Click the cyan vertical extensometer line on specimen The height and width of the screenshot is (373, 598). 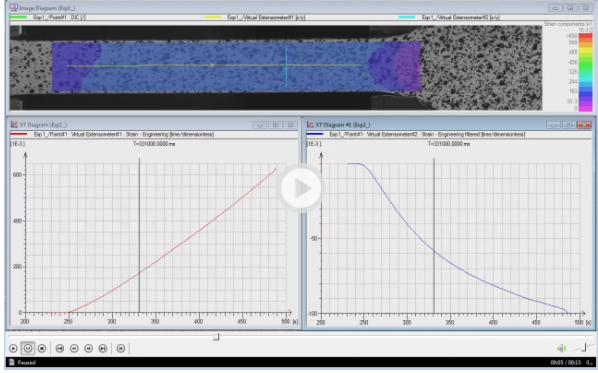[286, 66]
